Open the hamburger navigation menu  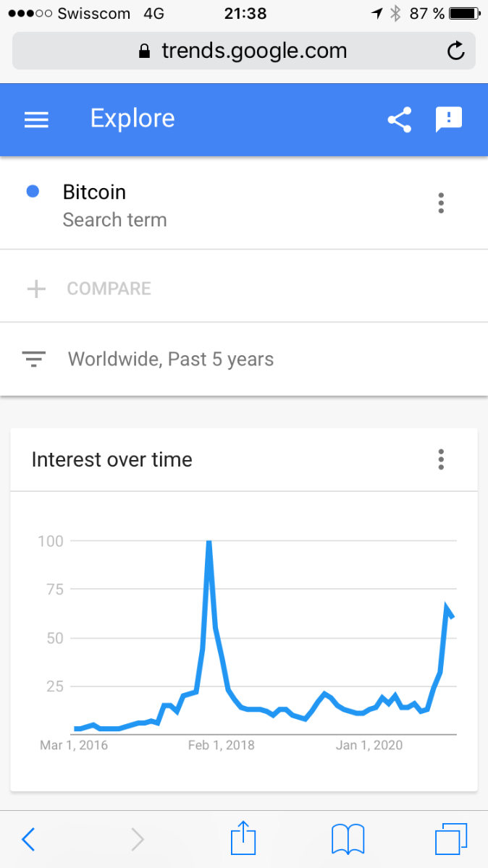click(x=36, y=119)
